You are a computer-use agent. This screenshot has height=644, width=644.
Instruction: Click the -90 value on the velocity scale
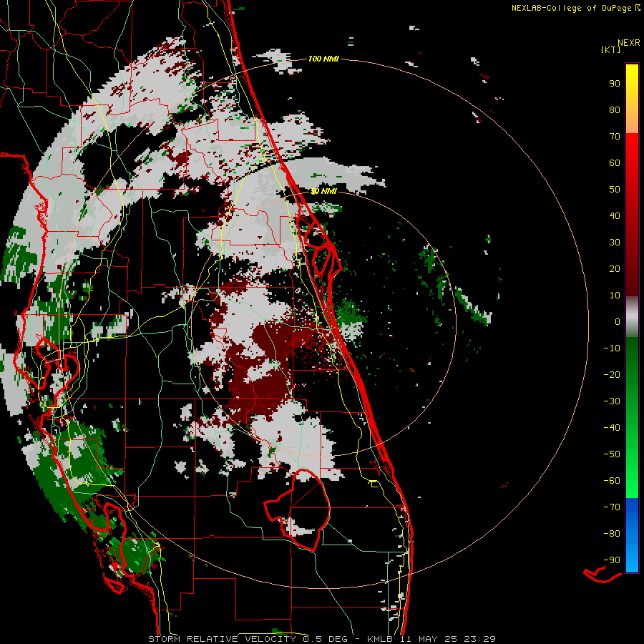[x=612, y=560]
